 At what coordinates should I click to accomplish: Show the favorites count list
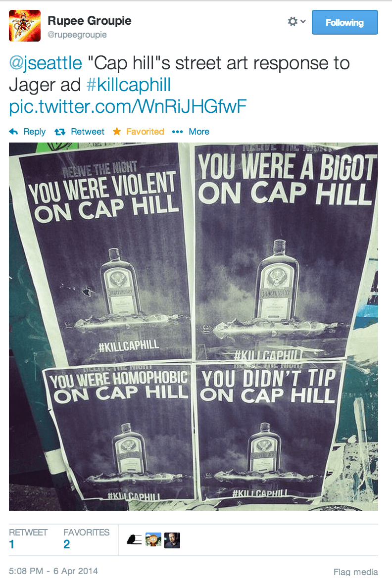[x=86, y=539]
